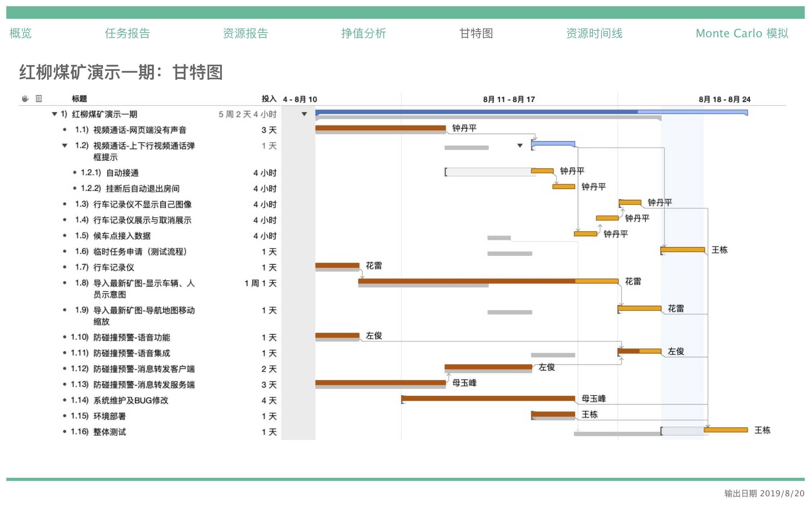Click the notes column document icon
Image resolution: width=811 pixels, height=532 pixels.
click(x=39, y=99)
